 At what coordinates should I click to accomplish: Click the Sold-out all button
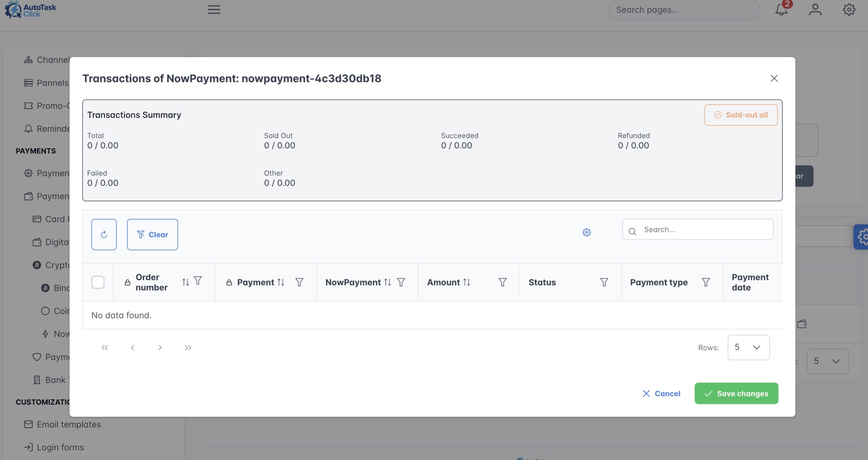point(741,115)
